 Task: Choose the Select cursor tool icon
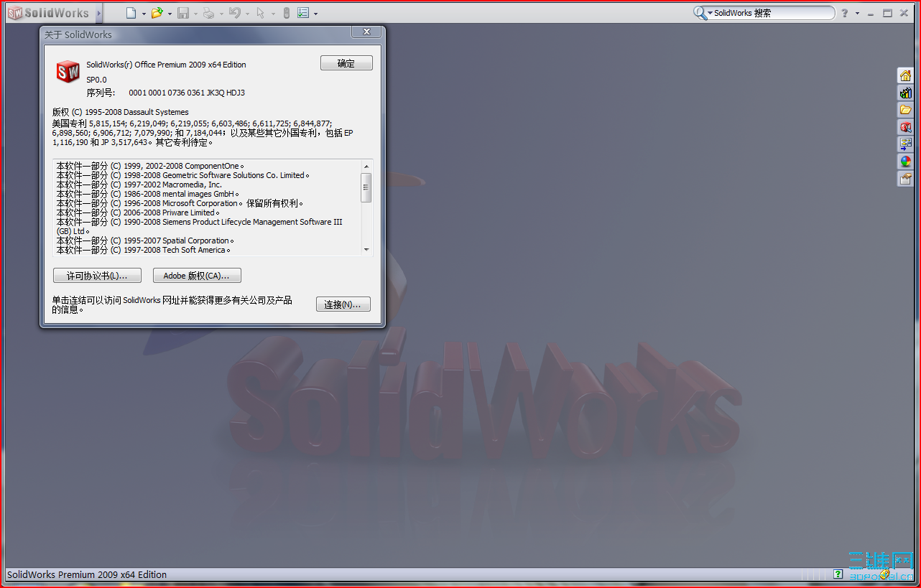(261, 13)
